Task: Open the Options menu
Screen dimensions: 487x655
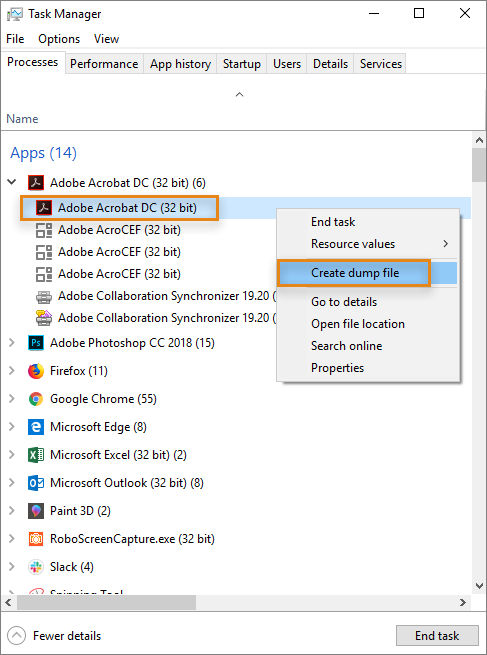Action: (59, 39)
